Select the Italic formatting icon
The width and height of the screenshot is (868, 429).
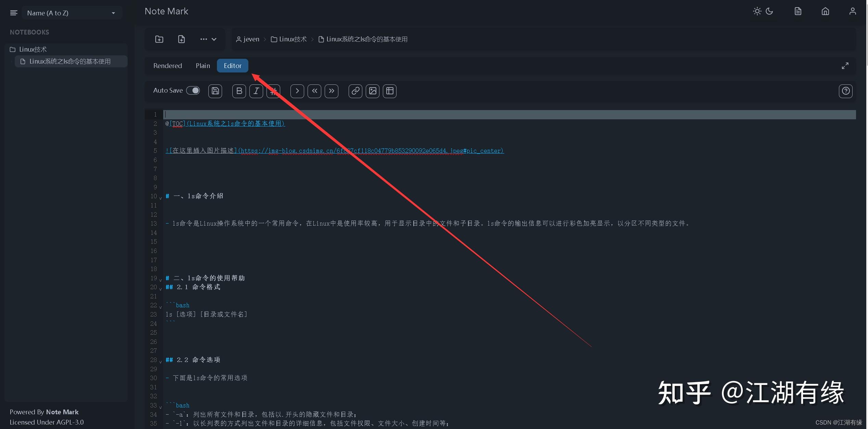(x=256, y=91)
